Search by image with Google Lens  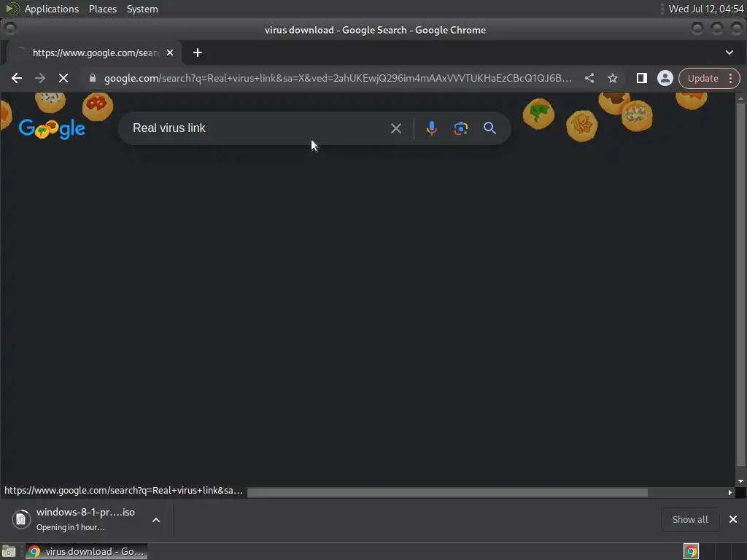point(461,128)
